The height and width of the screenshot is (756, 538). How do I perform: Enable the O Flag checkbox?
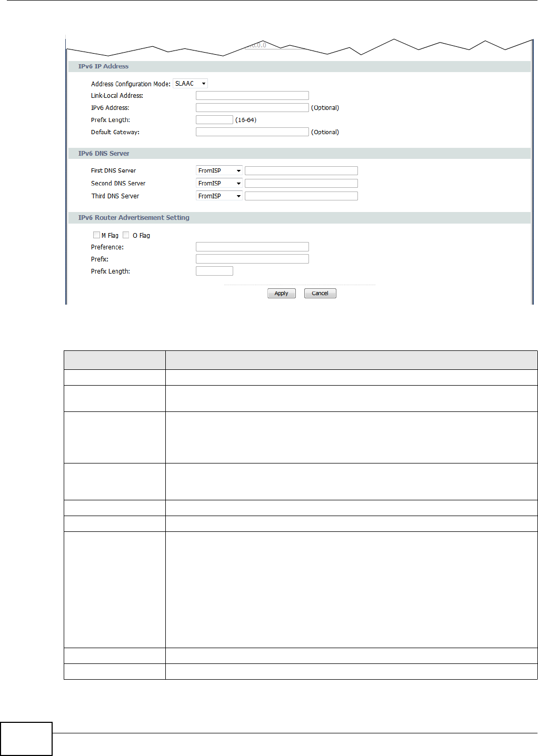(126, 235)
